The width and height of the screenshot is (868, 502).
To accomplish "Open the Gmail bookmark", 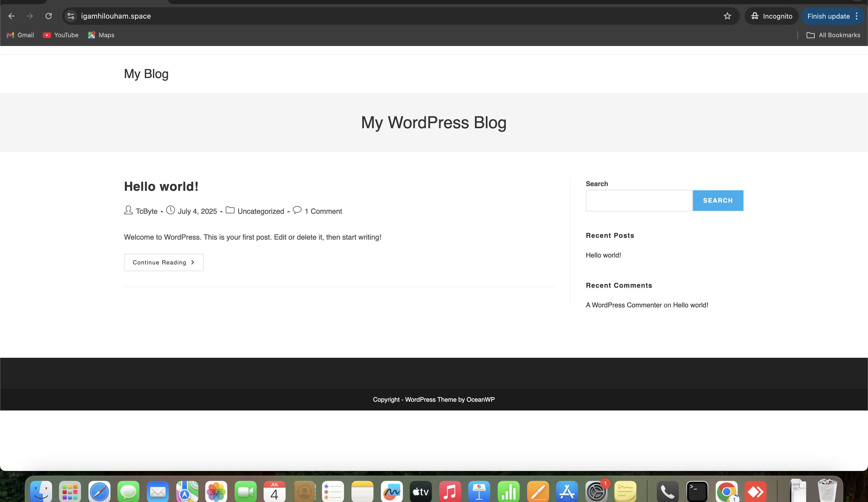I will pos(20,35).
